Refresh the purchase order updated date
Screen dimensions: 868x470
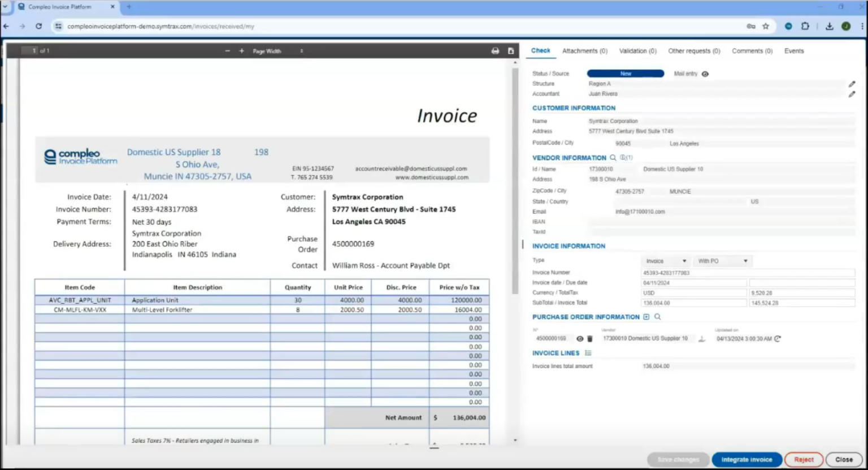778,338
